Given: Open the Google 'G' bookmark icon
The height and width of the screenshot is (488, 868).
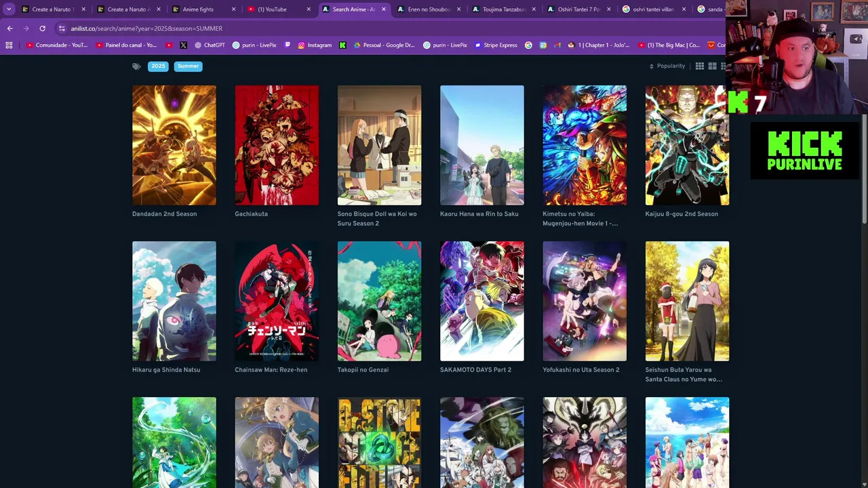Looking at the screenshot, I should (x=528, y=45).
